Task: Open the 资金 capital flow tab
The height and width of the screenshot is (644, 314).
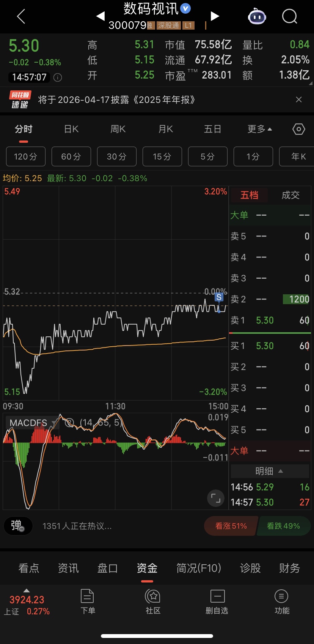Action: 147,568
